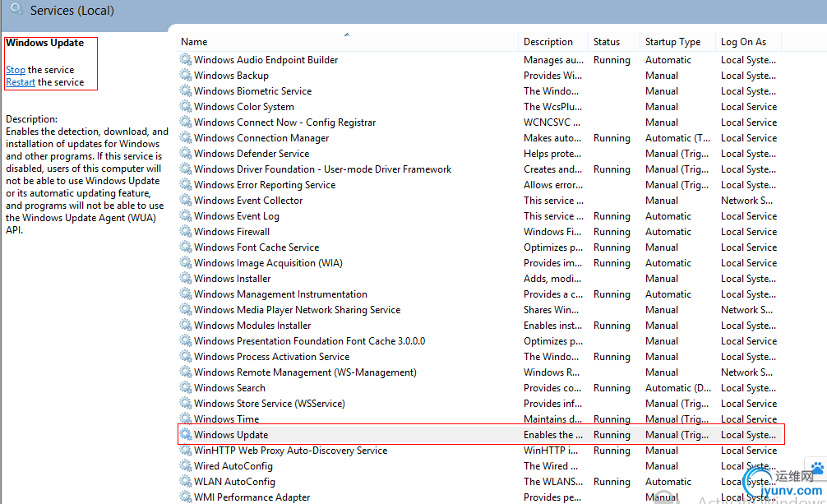
Task: Click Running status of Windows Update row
Action: [x=612, y=435]
